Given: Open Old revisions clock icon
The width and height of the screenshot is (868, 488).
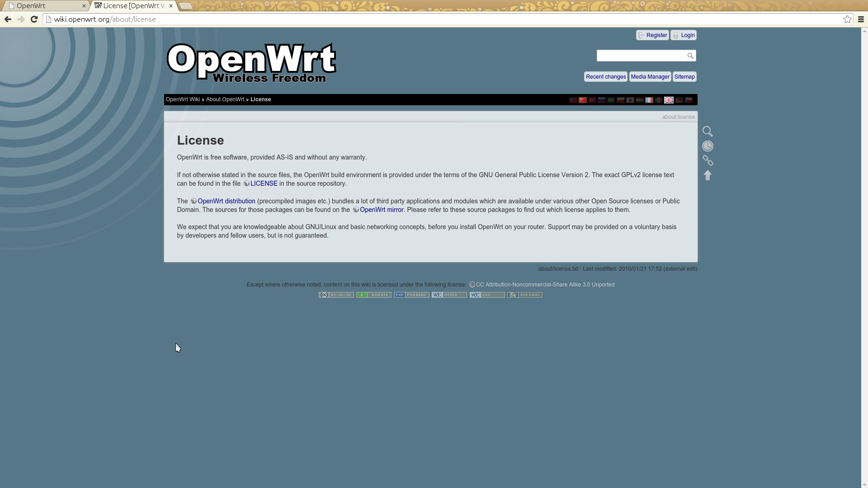Looking at the screenshot, I should 708,146.
